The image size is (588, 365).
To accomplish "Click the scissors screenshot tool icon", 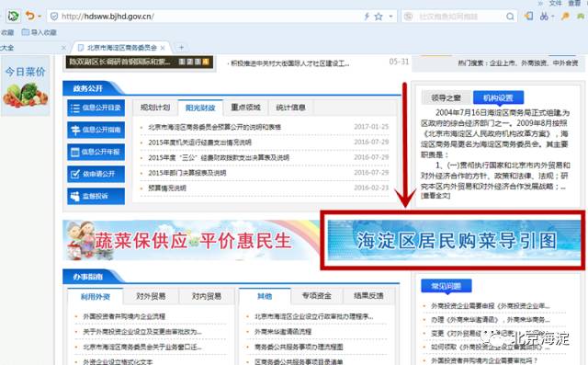I will [544, 17].
